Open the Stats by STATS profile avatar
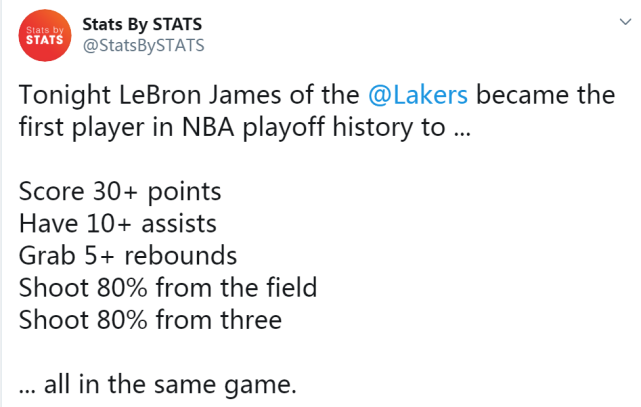The image size is (641, 407). [x=45, y=36]
